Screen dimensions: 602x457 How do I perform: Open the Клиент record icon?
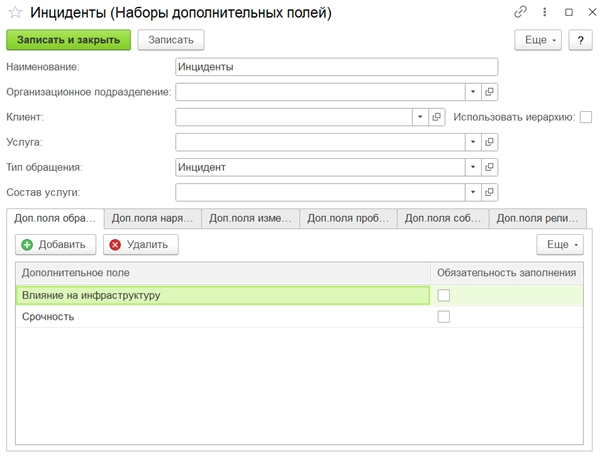click(437, 117)
